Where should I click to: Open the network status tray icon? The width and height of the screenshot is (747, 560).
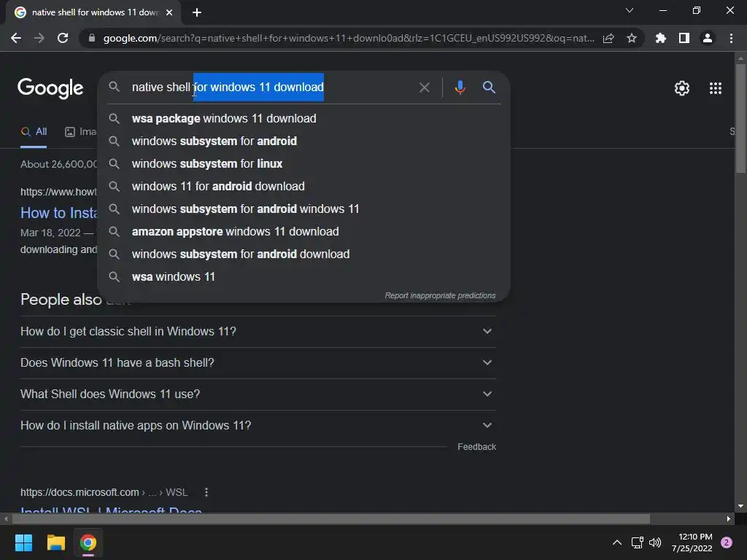pos(637,542)
